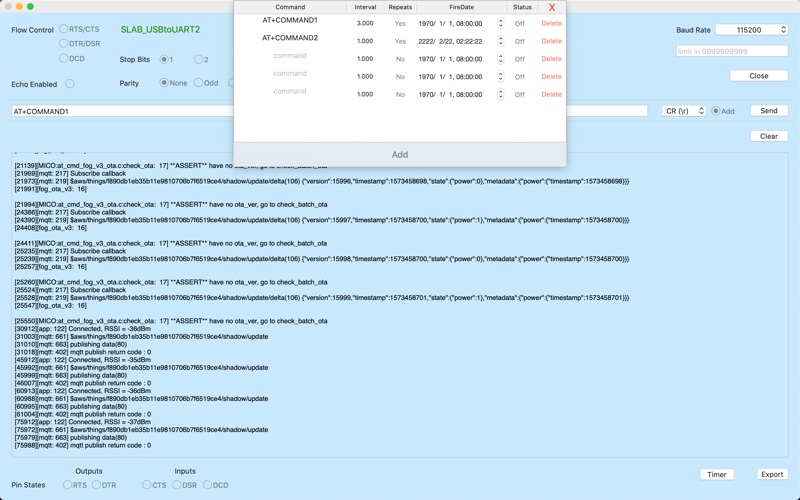Open the Timer panel
The width and height of the screenshot is (800, 500).
click(x=716, y=474)
